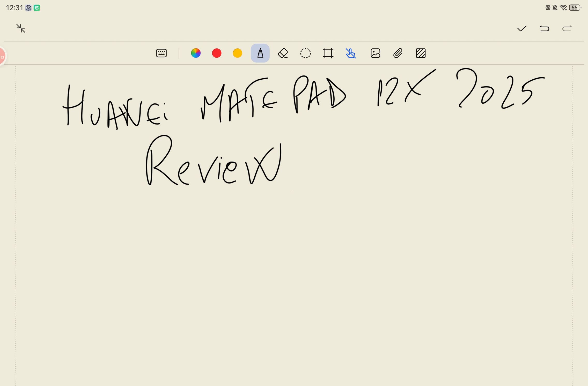Exit full-screen with collapse arrows
Image resolution: width=588 pixels, height=386 pixels.
pos(21,28)
